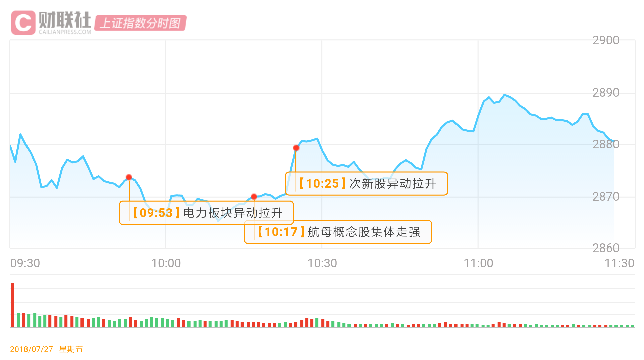Viewport: 644px width, 360px height.
Task: Click the 11:00 time axis label
Action: click(x=478, y=263)
